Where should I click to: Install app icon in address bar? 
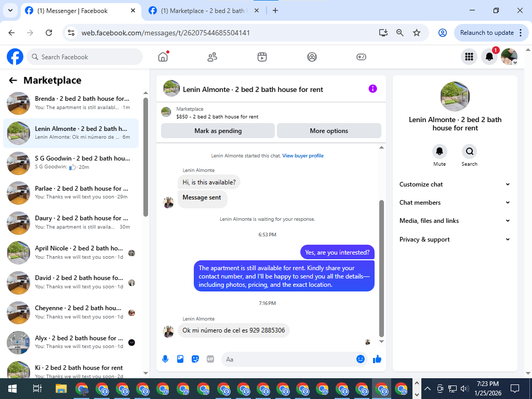click(x=383, y=33)
